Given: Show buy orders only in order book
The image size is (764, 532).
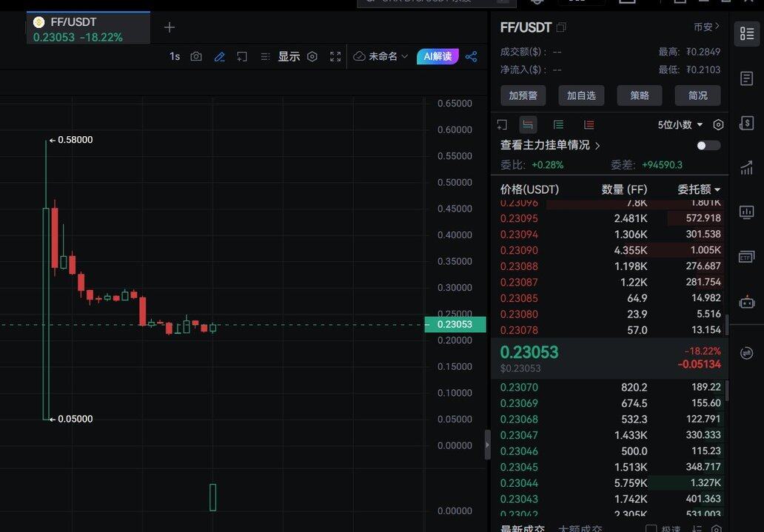Looking at the screenshot, I should coord(558,125).
